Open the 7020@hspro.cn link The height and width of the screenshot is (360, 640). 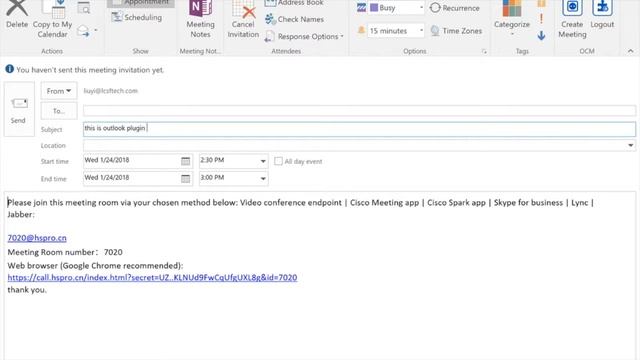37,238
